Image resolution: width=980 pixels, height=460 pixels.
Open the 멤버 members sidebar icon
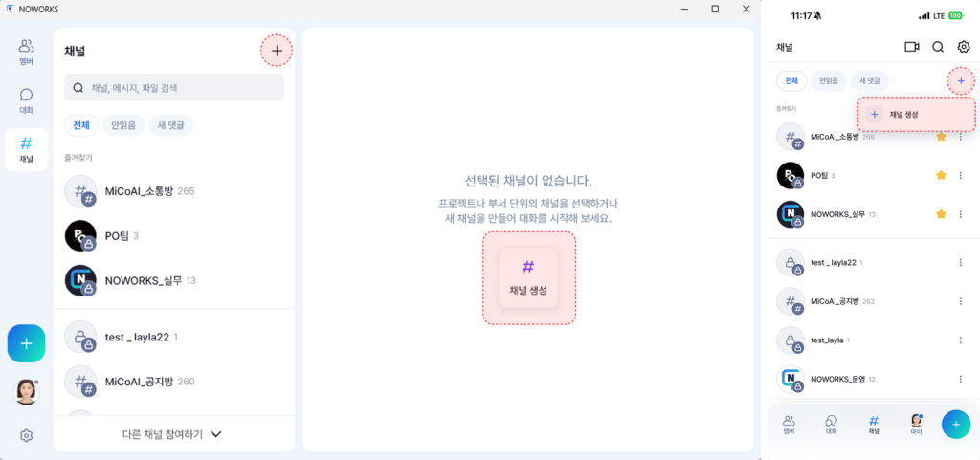pos(26,52)
